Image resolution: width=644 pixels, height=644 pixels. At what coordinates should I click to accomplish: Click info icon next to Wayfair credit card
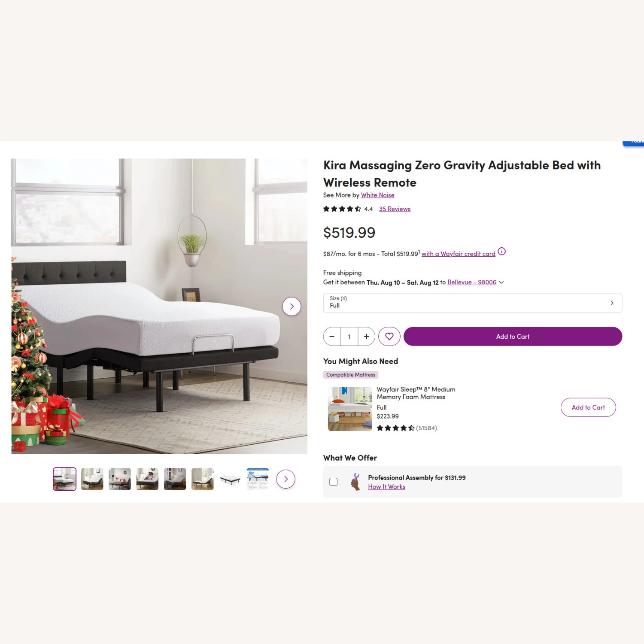pos(501,252)
